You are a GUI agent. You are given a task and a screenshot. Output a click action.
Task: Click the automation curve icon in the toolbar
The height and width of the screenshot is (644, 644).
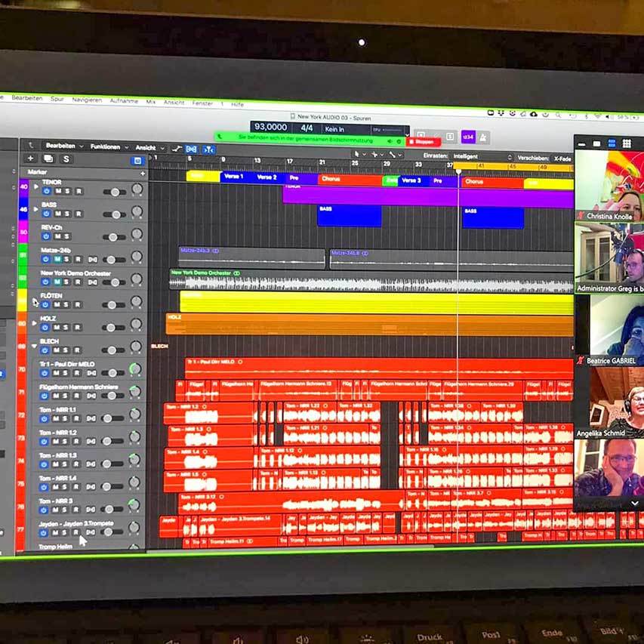point(177,149)
